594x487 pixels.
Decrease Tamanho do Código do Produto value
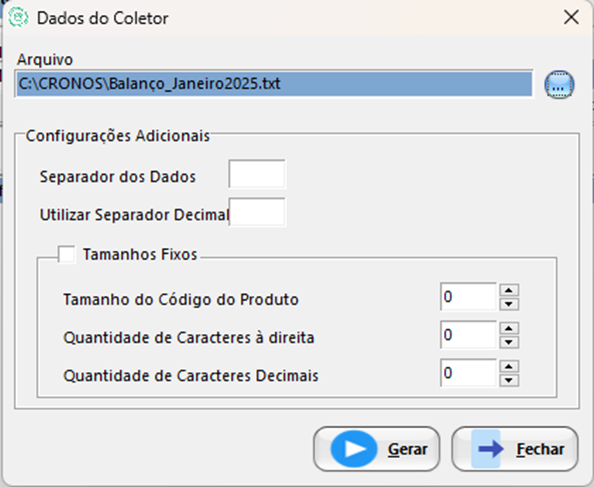[509, 304]
